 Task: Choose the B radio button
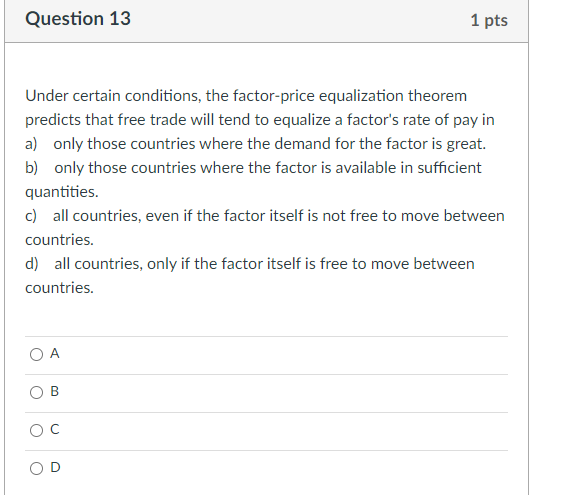[x=36, y=392]
